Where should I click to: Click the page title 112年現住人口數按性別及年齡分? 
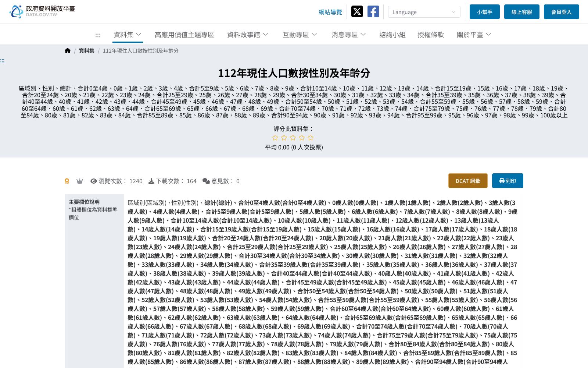coord(294,73)
